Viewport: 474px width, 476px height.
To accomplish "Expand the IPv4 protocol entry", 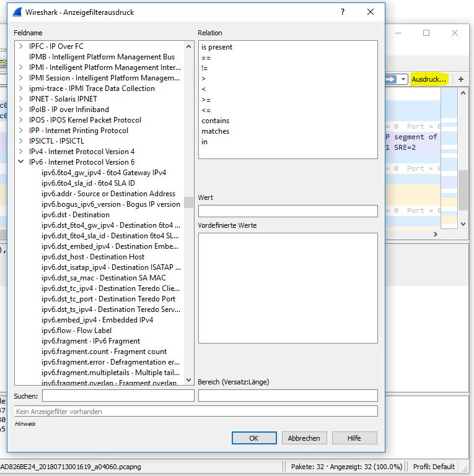I will (21, 152).
